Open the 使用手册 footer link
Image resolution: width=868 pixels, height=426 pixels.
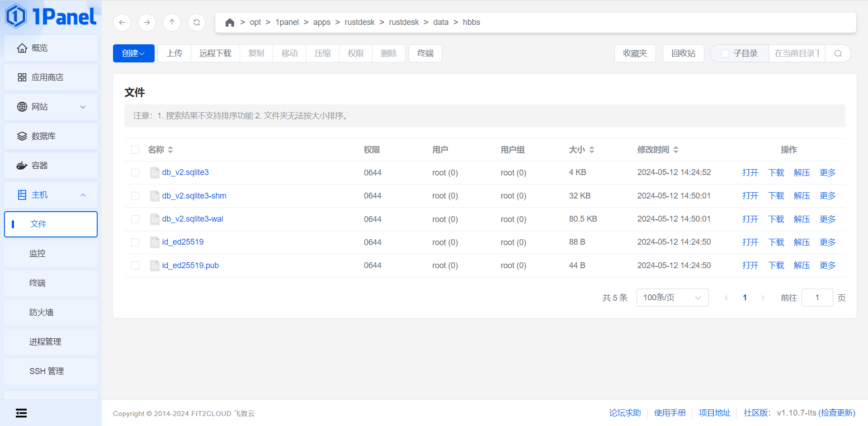click(x=670, y=413)
